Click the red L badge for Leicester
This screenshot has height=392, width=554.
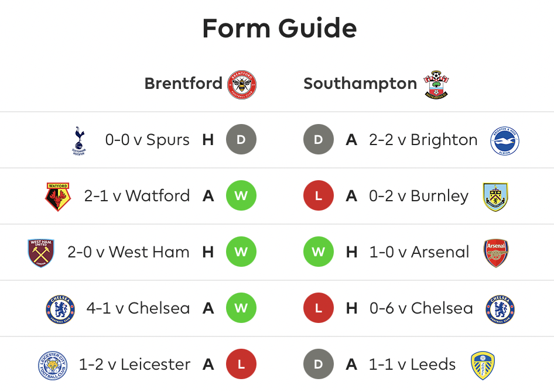[241, 364]
